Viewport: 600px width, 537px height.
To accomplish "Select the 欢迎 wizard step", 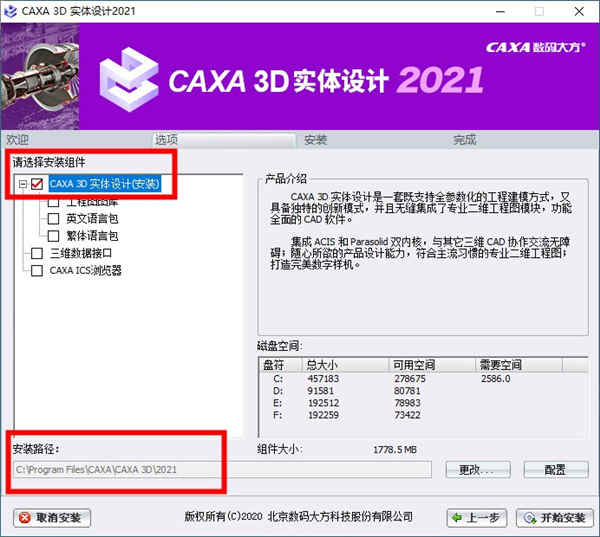I will (x=17, y=140).
